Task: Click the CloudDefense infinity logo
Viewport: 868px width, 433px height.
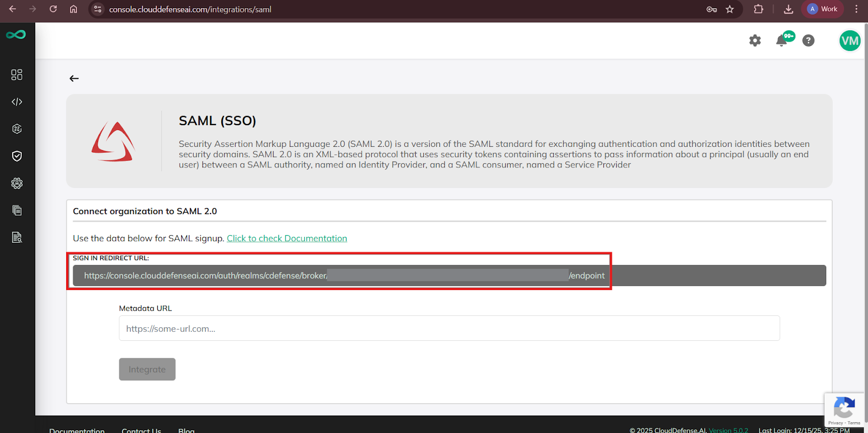Action: 16,35
